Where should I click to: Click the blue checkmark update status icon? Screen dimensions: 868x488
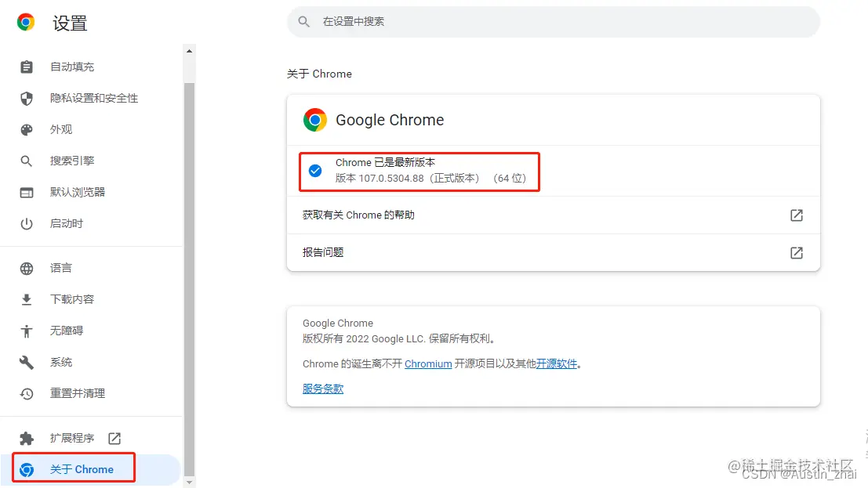(x=315, y=171)
